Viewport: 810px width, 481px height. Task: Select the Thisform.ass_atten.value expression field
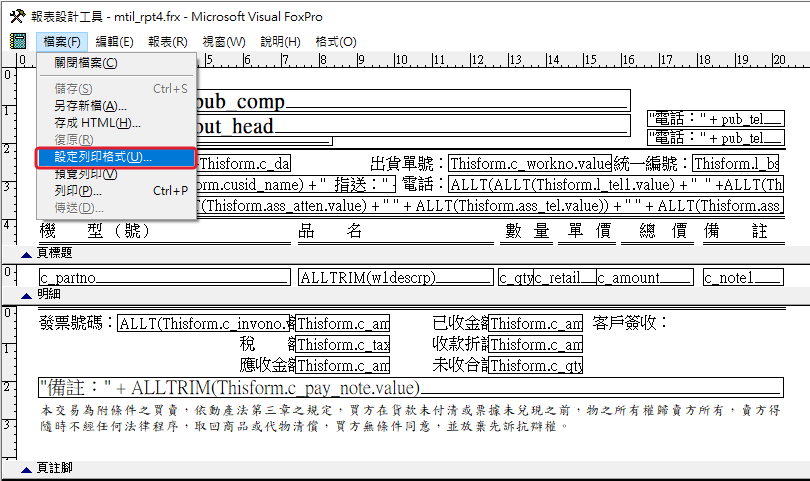[x=490, y=206]
